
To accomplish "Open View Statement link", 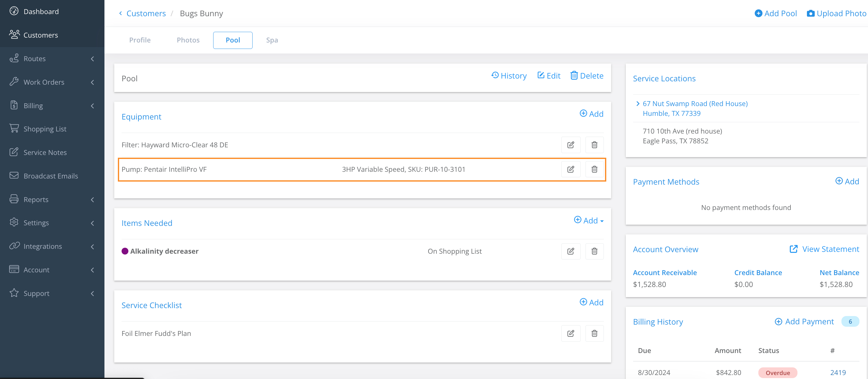I will [x=824, y=249].
